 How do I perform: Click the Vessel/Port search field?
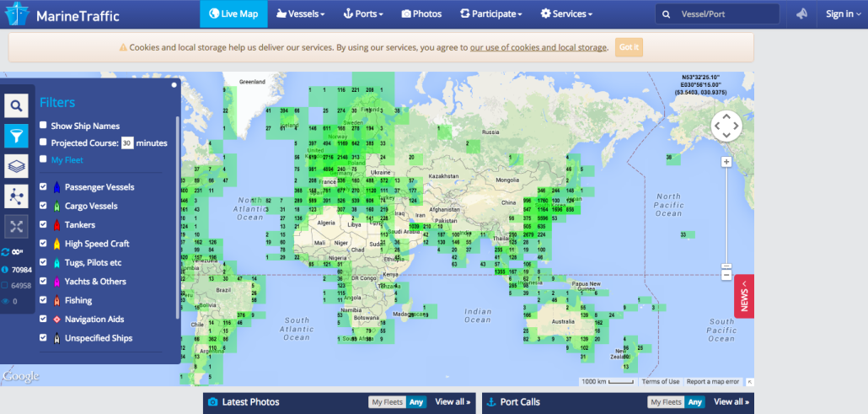[717, 13]
